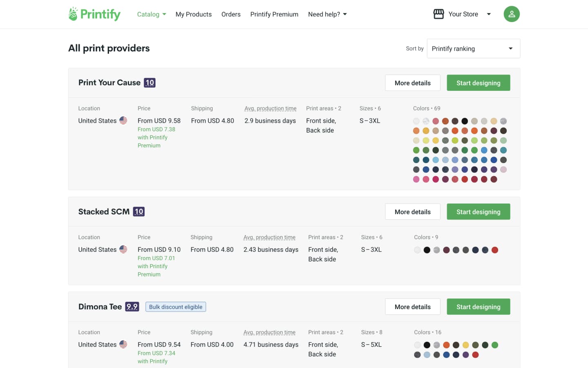Image resolution: width=588 pixels, height=368 pixels.
Task: Start designing with Dimona Tee
Action: (478, 307)
